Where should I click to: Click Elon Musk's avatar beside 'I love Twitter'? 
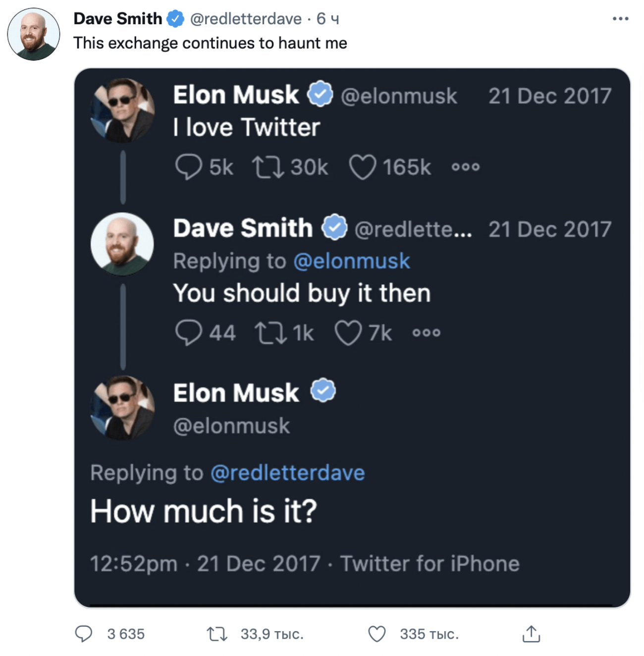tap(123, 110)
